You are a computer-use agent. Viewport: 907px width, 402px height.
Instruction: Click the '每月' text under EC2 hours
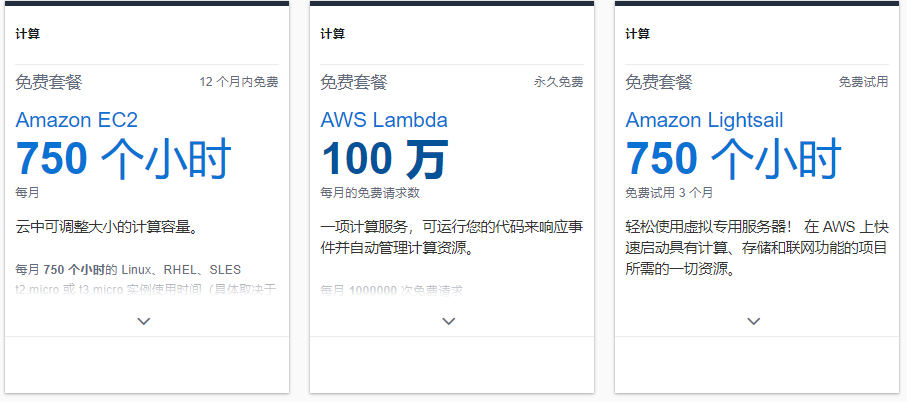click(x=27, y=193)
